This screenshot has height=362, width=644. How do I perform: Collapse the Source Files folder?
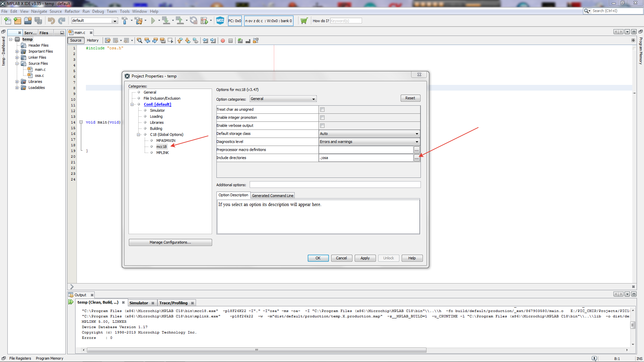tap(17, 64)
